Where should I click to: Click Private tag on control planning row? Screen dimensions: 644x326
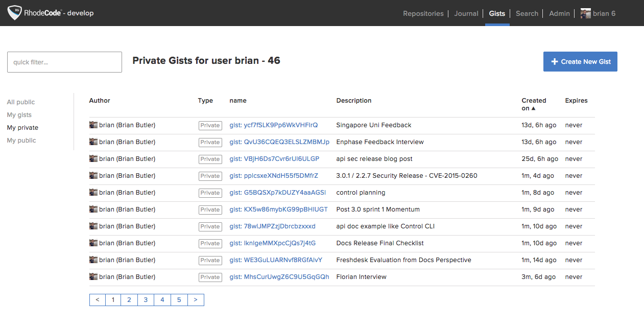point(210,193)
